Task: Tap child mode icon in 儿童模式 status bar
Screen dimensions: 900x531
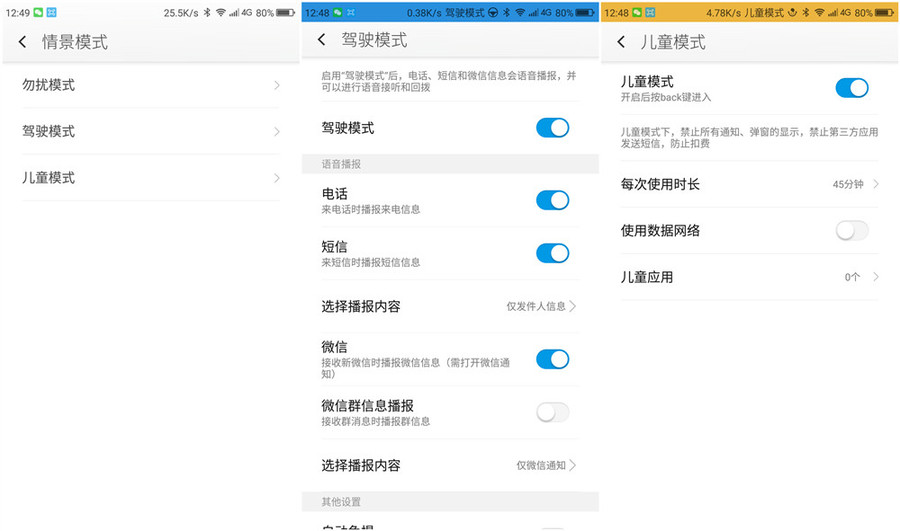Action: point(793,12)
